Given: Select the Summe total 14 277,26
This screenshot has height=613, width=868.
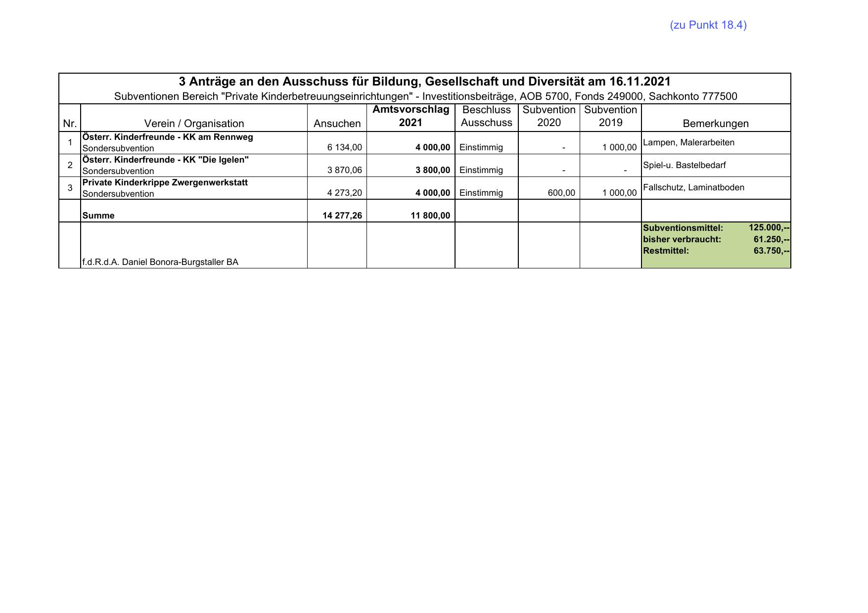Looking at the screenshot, I should (342, 216).
